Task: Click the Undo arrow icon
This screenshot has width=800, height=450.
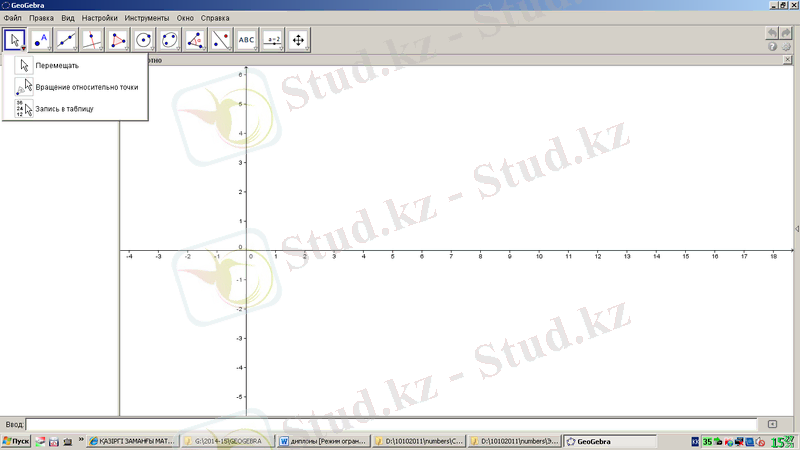Action: coord(772,33)
